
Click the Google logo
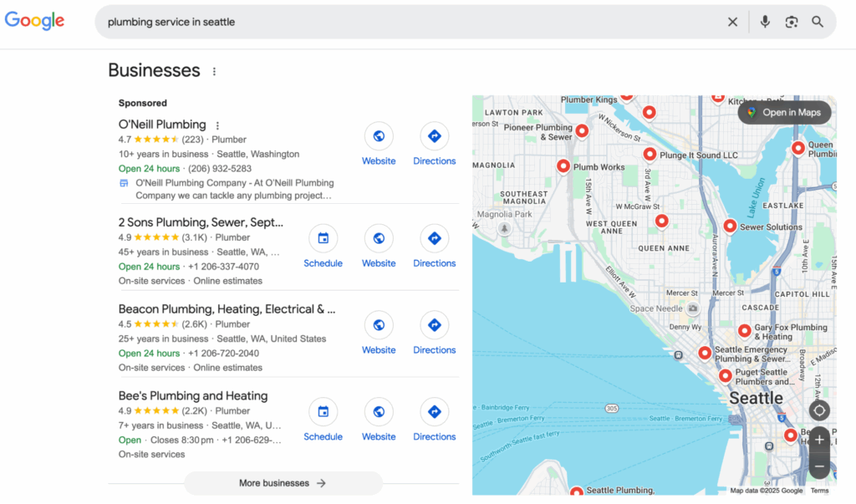34,21
